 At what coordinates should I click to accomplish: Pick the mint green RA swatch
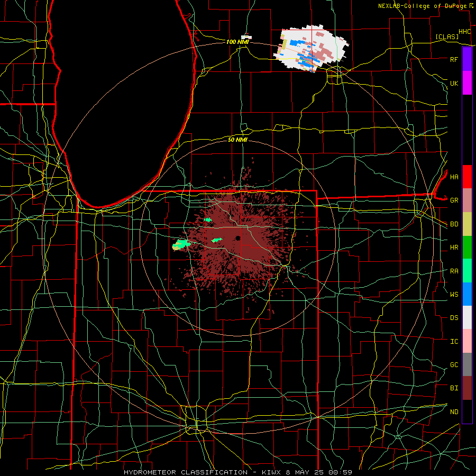tap(467, 271)
